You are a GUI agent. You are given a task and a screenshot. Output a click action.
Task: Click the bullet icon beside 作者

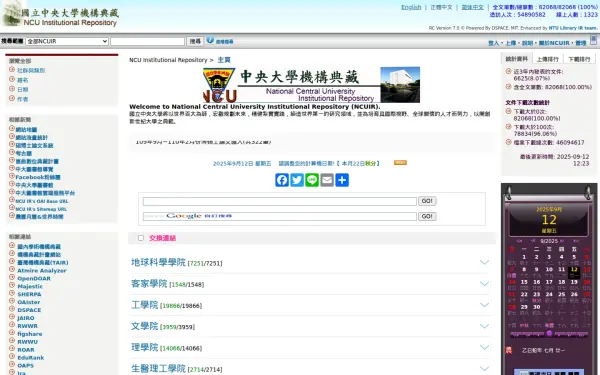point(12,98)
